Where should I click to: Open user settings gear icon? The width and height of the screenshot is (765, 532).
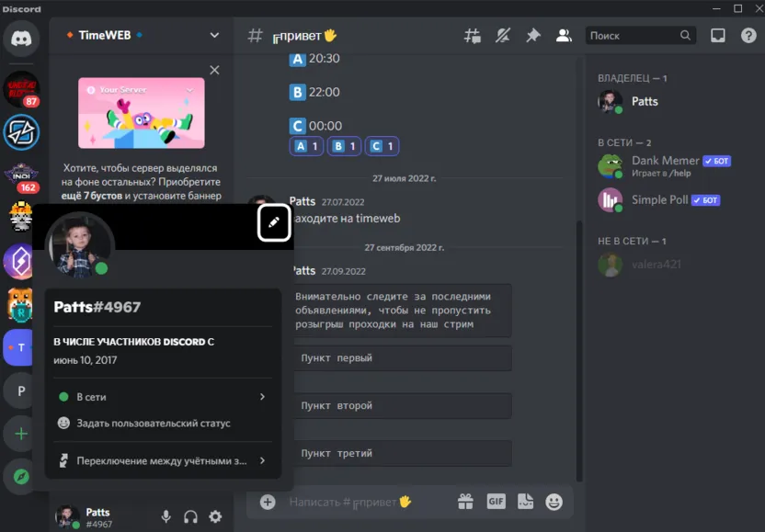[x=215, y=516]
